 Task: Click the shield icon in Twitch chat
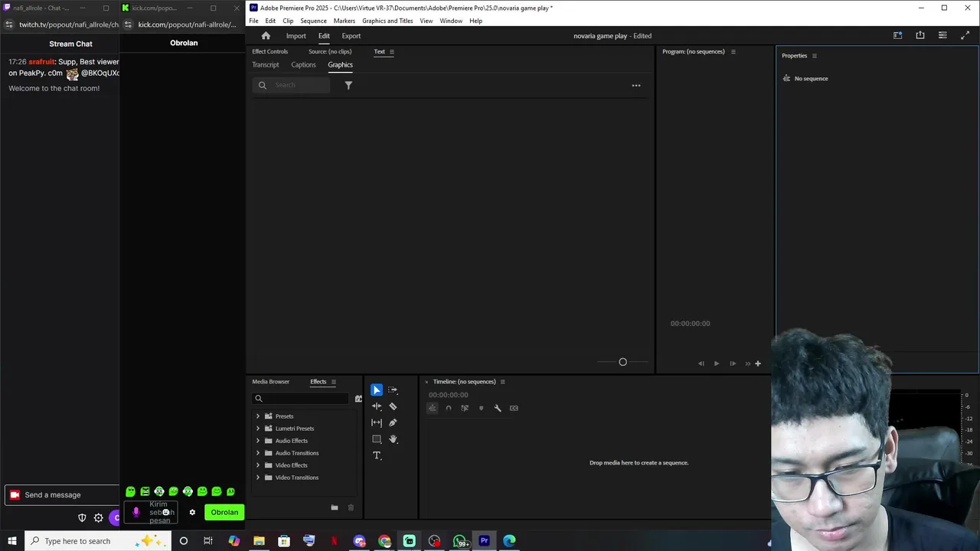click(x=82, y=518)
